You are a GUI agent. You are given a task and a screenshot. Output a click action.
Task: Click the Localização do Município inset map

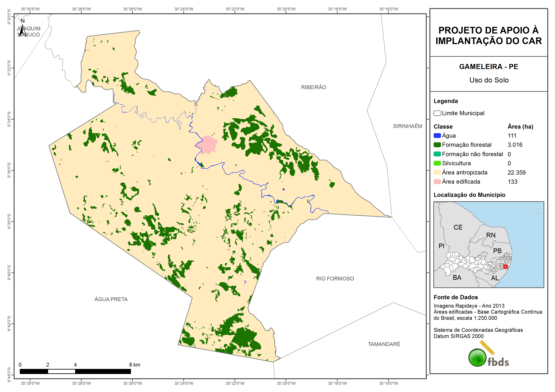pos(489,244)
